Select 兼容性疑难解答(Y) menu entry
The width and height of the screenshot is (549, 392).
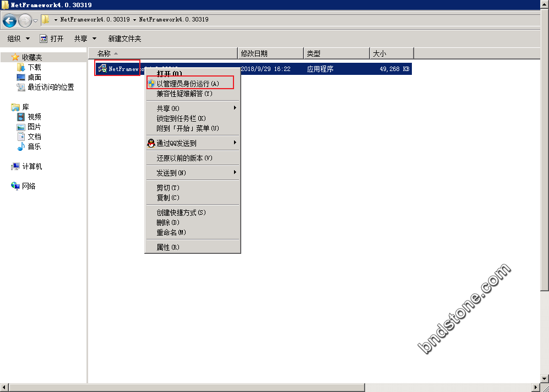pos(193,94)
